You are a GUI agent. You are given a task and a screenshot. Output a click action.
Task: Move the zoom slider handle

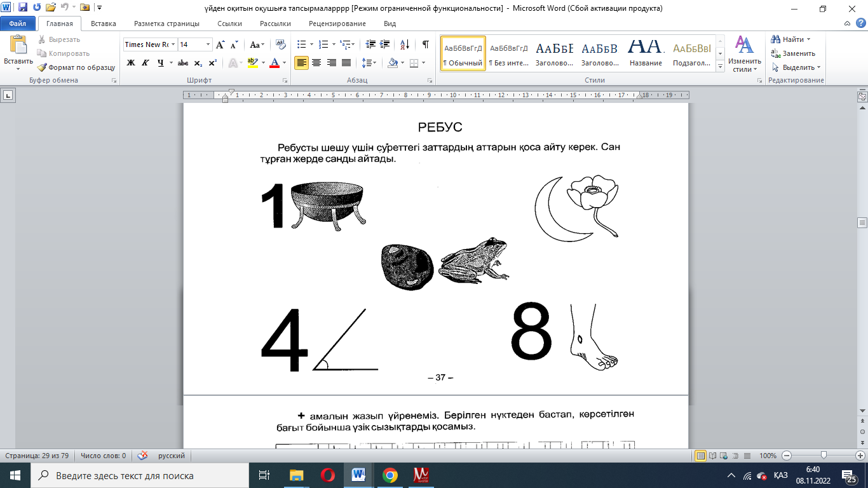(824, 456)
